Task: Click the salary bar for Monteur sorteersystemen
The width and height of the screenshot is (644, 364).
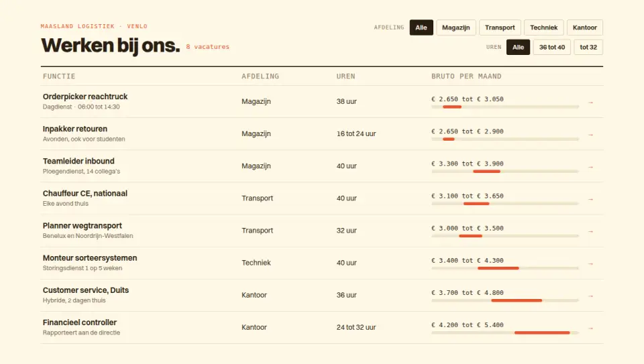Action: click(505, 268)
